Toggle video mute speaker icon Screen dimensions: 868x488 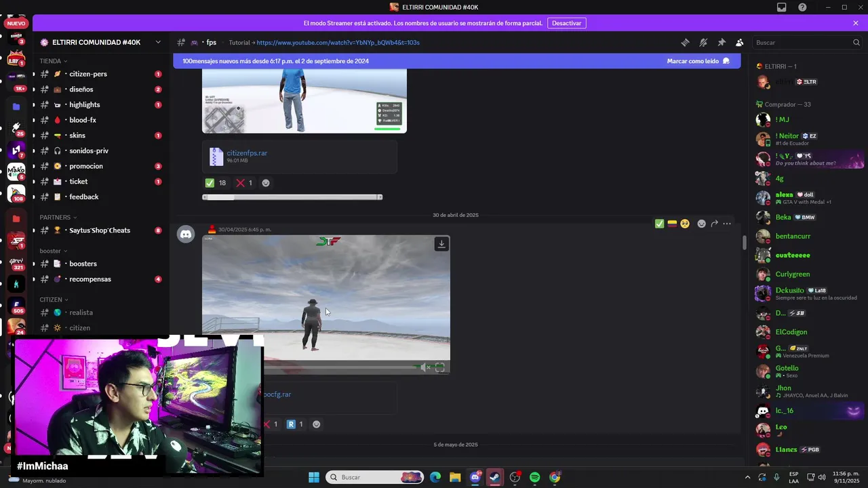tap(425, 367)
